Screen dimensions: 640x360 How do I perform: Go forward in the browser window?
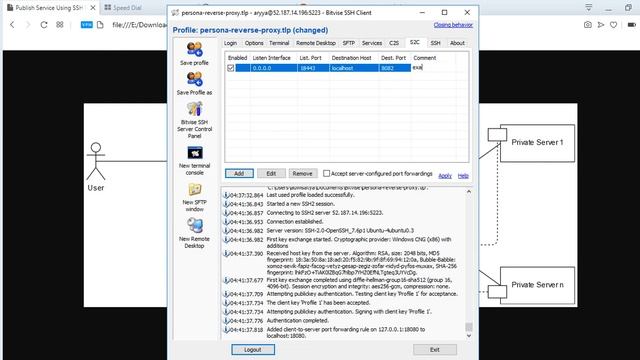pyautogui.click(x=28, y=25)
